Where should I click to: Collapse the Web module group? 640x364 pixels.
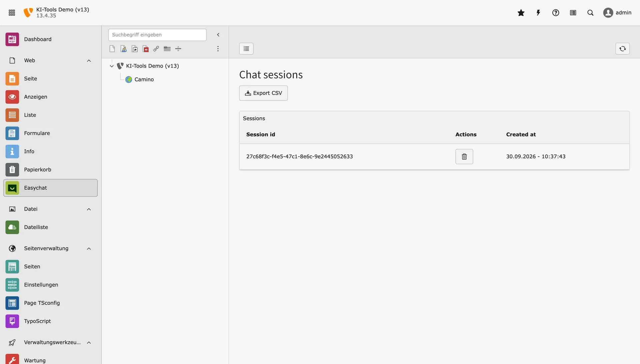tap(50, 60)
